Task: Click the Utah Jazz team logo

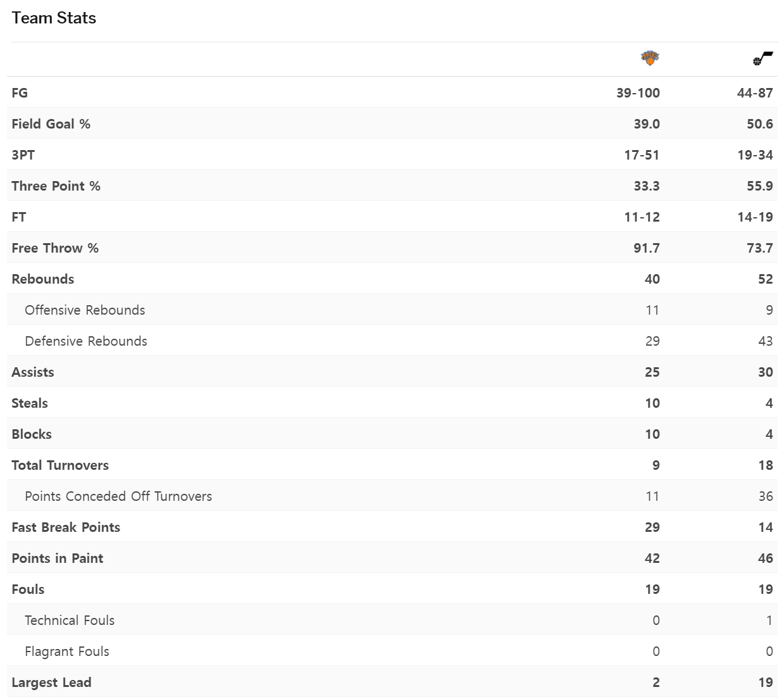Action: click(763, 59)
